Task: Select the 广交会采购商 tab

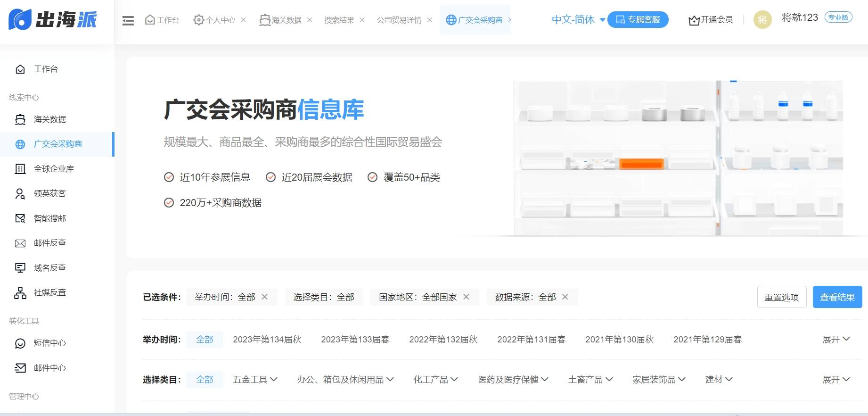Action: tap(475, 20)
